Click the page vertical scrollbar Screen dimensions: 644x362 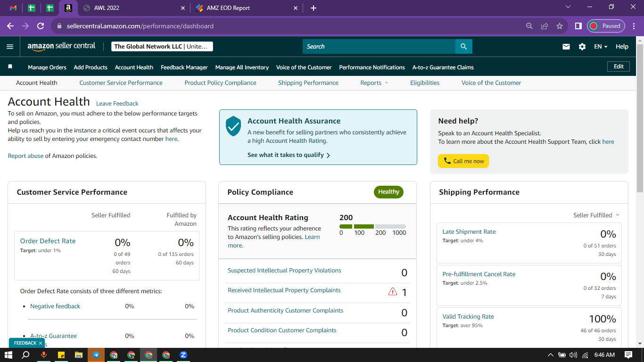click(640, 118)
